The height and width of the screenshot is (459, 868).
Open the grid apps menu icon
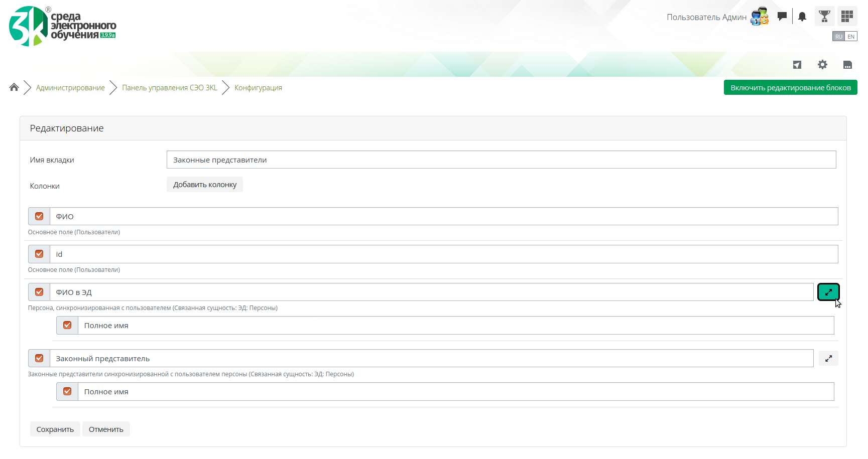click(847, 17)
